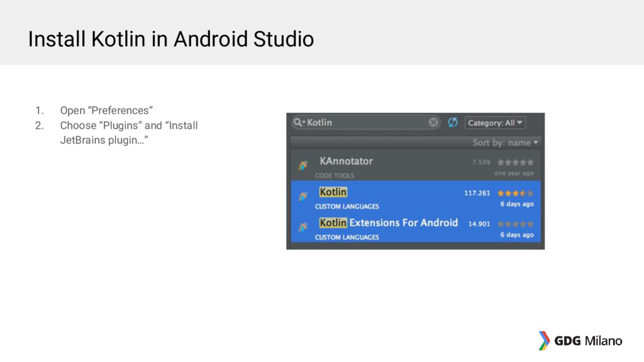
Task: Click Kotlin Extensions star rating
Action: (516, 224)
